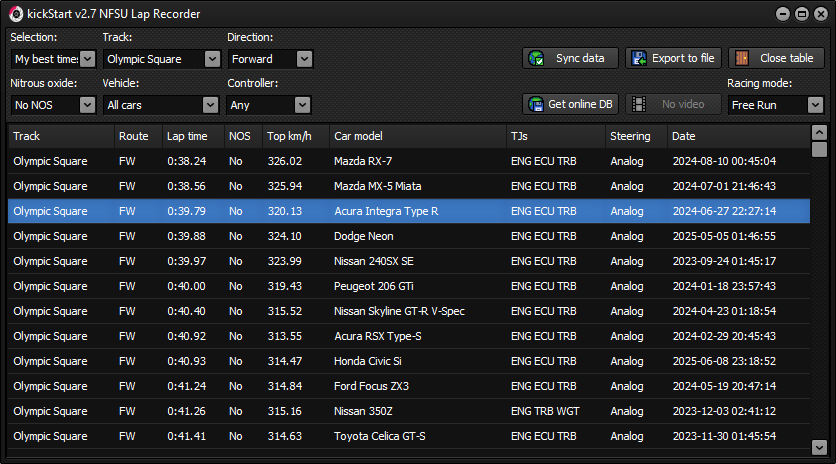Viewport: 836px width, 464px height.
Task: Open the Controller dropdown showing Any
Action: pyautogui.click(x=269, y=105)
